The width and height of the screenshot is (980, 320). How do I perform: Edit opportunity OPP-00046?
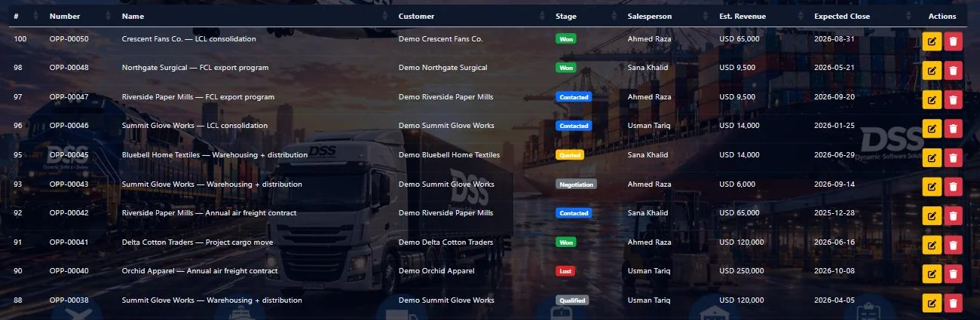[x=932, y=129]
